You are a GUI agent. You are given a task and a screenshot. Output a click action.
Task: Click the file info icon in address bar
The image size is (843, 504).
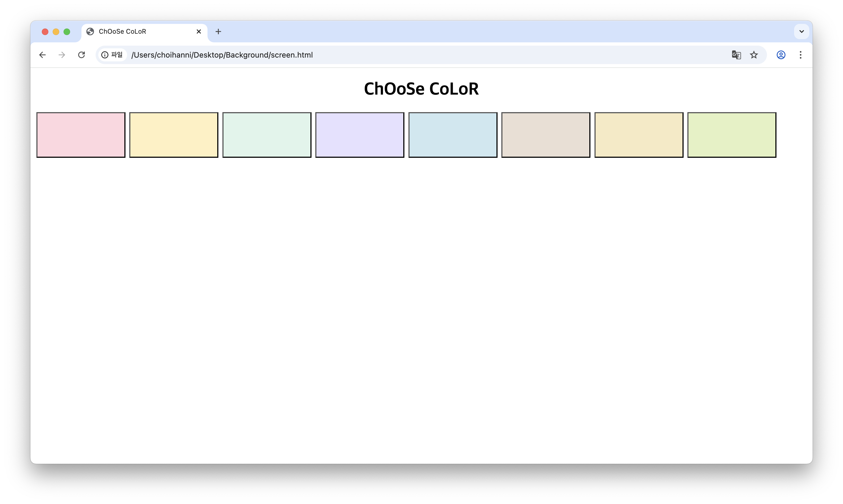tap(105, 55)
